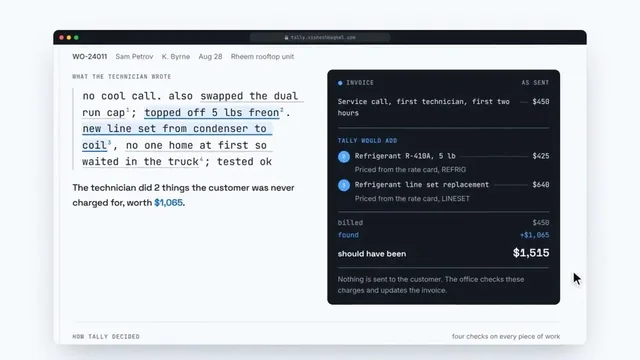The height and width of the screenshot is (360, 640).
Task: Click 'Priced from the rate card, REFRIG' note
Action: (x=410, y=170)
